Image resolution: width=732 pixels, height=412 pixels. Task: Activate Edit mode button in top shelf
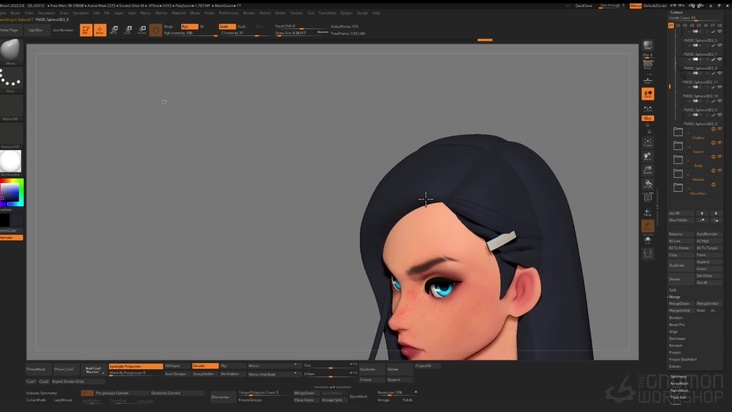coord(86,30)
